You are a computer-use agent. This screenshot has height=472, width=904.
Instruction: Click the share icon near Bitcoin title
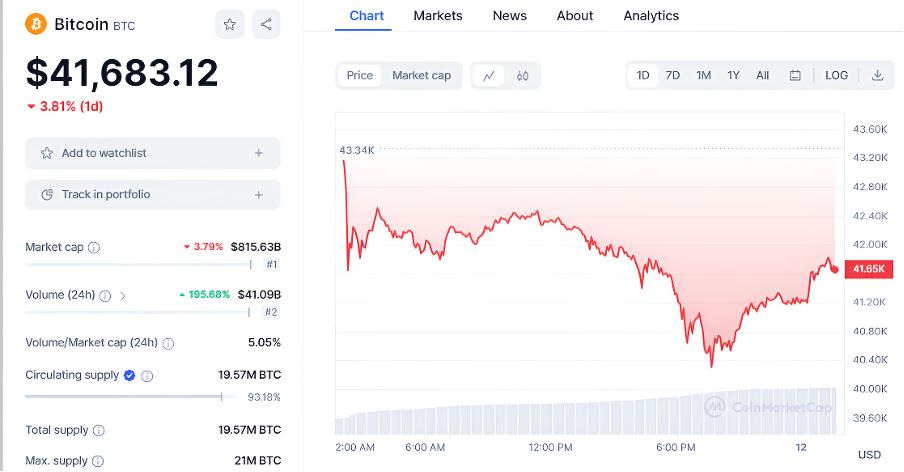[x=265, y=24]
